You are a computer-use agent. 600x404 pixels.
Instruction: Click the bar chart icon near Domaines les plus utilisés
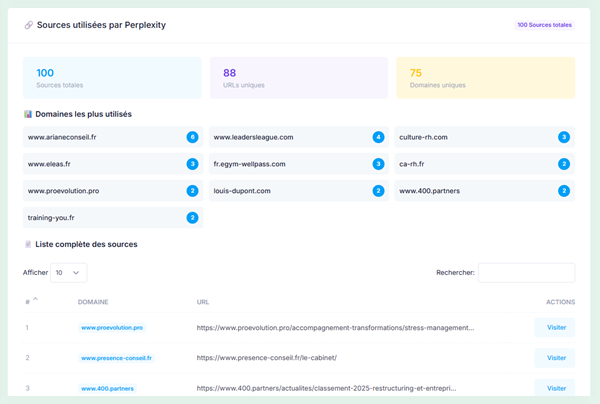tap(28, 114)
